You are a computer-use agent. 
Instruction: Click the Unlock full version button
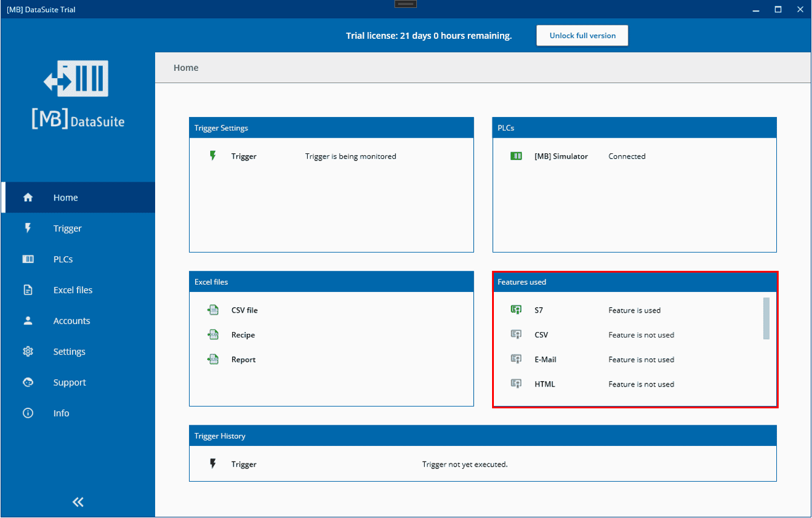pos(582,36)
